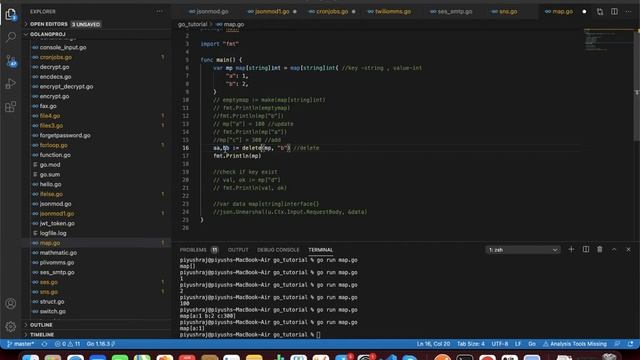Switch to the twiliomms.go tab
Screen dimensions: 640x360
tap(393, 11)
